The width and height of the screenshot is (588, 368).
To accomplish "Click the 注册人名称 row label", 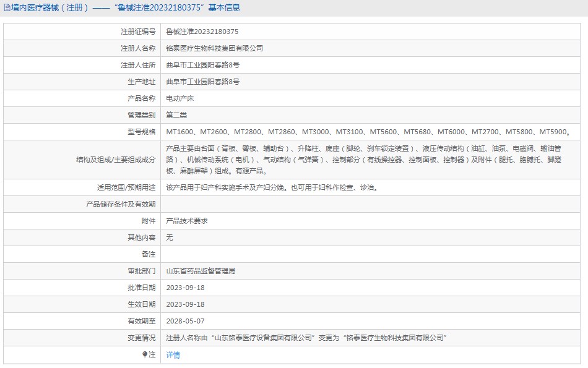I will (138, 48).
